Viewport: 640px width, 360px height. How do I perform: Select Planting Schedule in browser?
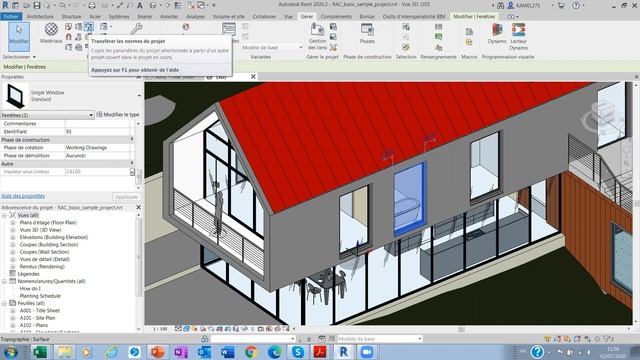pos(40,296)
